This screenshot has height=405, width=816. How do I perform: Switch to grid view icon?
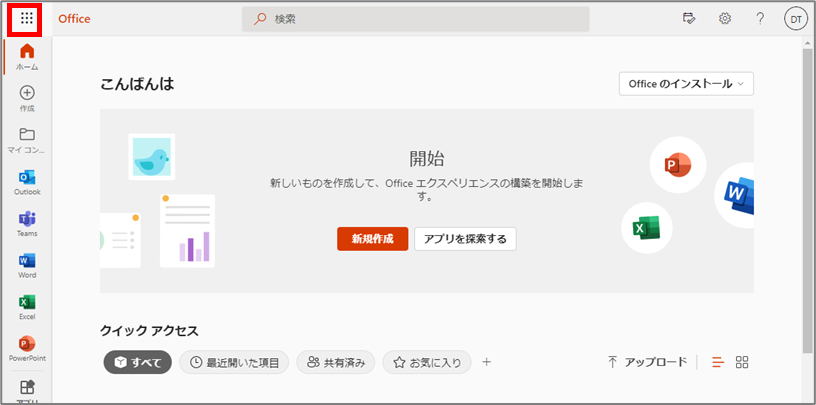pyautogui.click(x=742, y=362)
